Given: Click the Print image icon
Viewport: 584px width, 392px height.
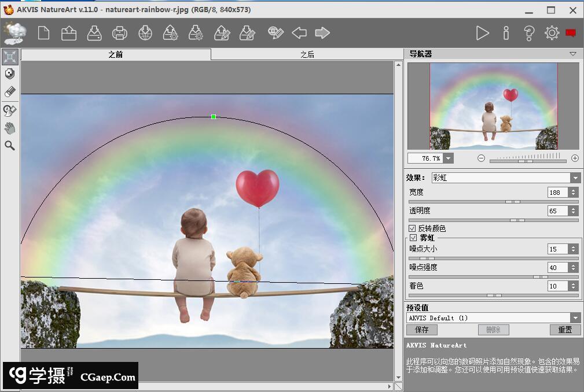Looking at the screenshot, I should (x=120, y=33).
